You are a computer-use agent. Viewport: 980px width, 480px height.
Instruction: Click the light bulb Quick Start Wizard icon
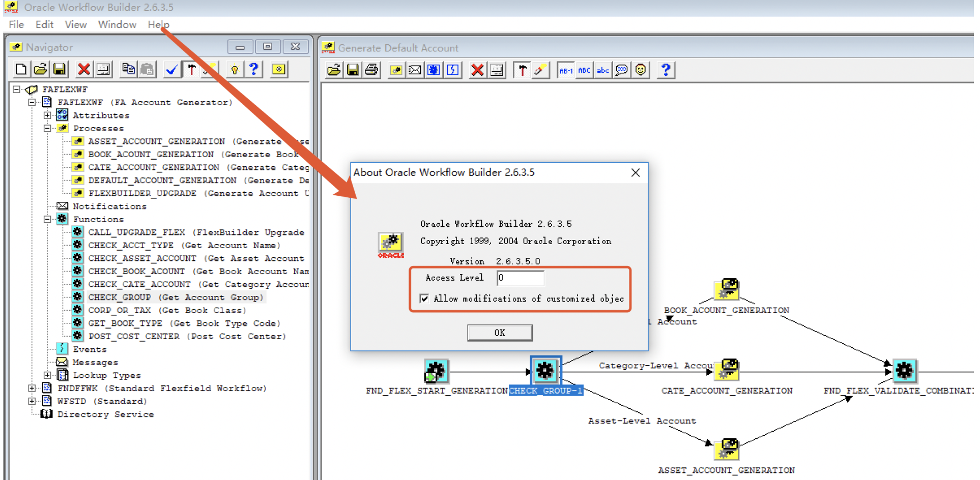tap(235, 69)
